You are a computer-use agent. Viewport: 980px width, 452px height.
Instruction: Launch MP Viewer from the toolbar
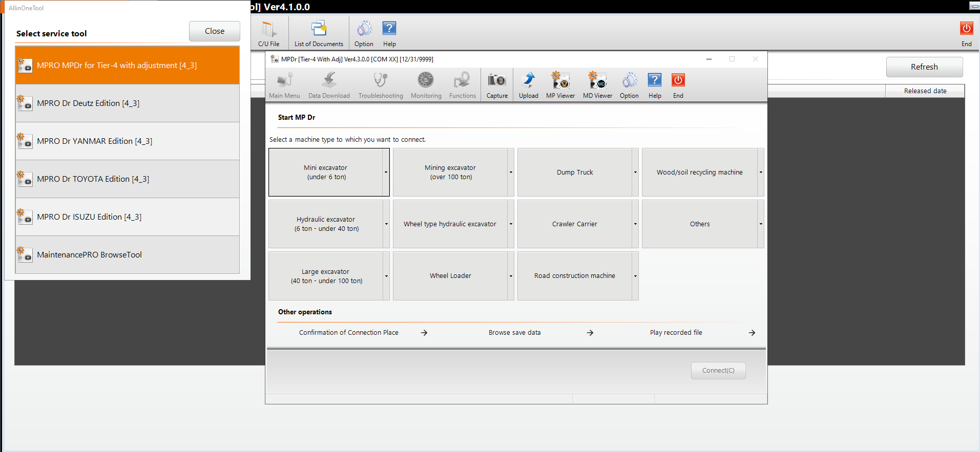point(560,85)
